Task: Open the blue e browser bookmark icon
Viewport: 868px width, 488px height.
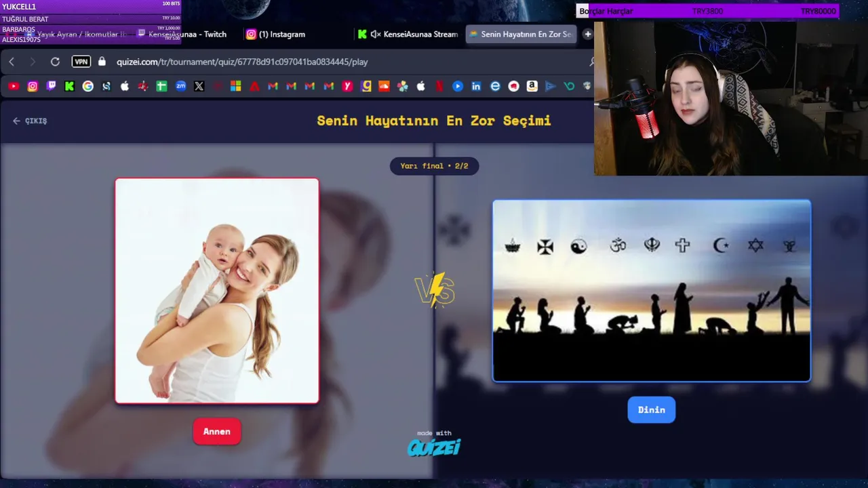Action: 495,86
